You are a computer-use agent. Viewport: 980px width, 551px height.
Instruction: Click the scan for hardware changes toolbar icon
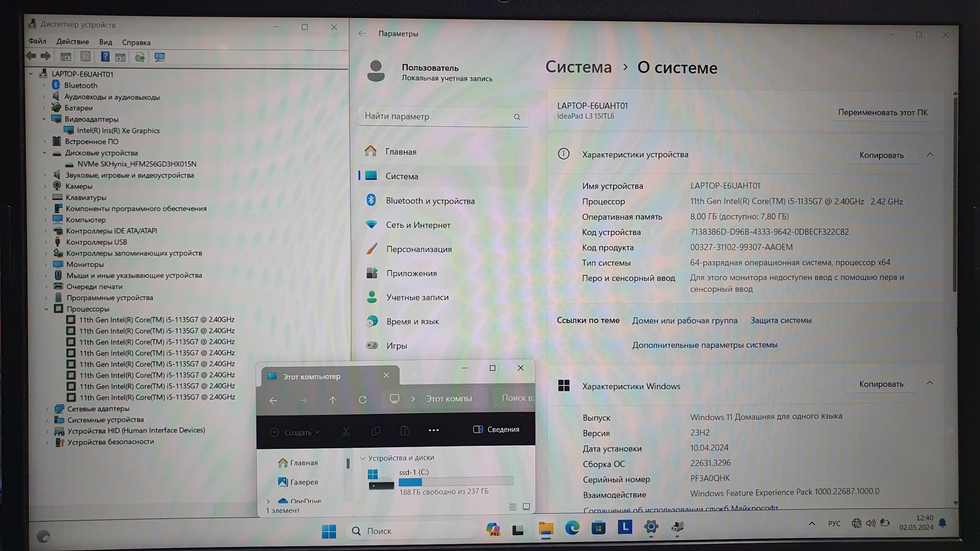[159, 57]
